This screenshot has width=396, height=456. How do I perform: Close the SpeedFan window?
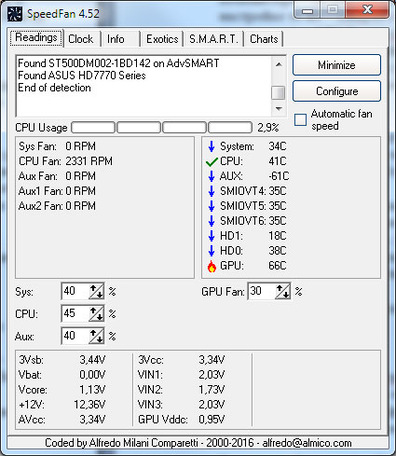[367, 10]
